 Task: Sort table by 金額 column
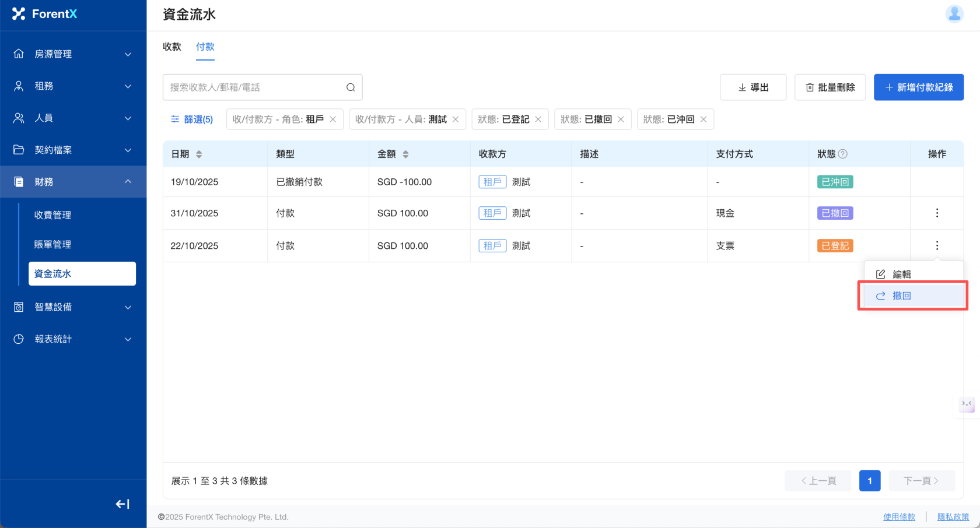click(405, 154)
